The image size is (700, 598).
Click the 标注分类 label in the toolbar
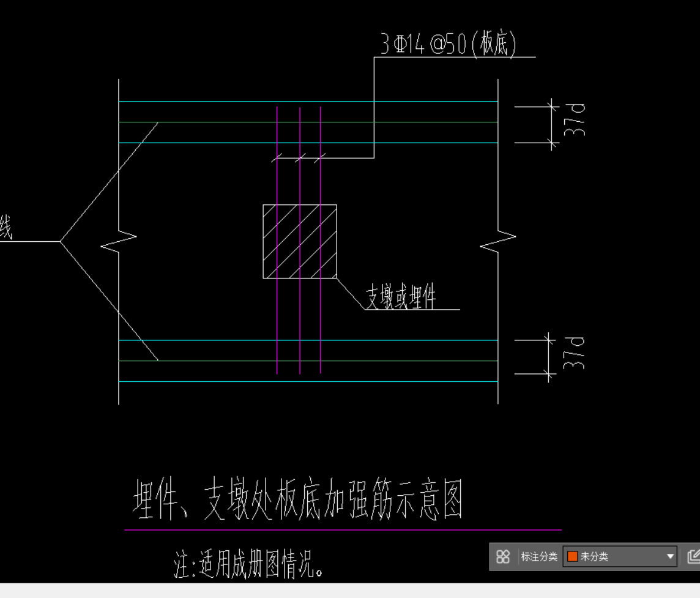tap(539, 556)
